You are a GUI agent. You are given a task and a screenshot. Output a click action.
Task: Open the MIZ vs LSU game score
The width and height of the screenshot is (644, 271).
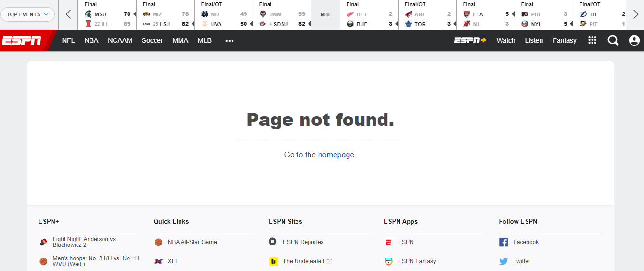pos(166,15)
